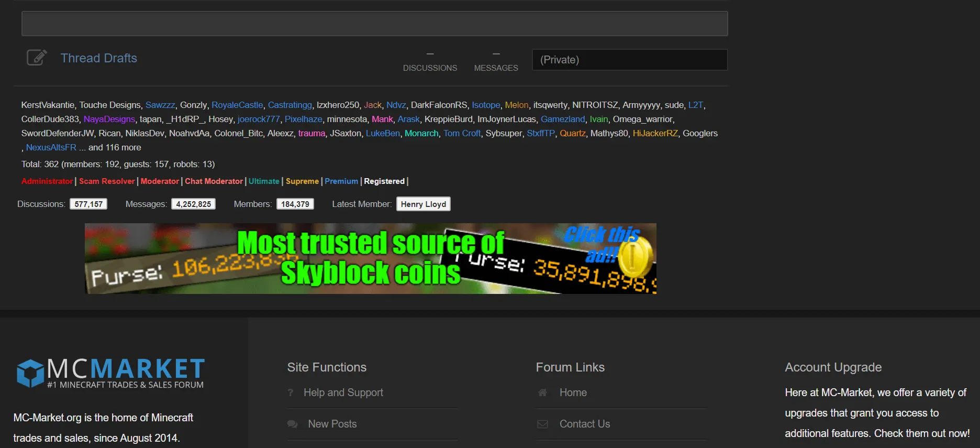980x448 pixels.
Task: Click the New Posts chat bubbles icon
Action: pos(293,424)
